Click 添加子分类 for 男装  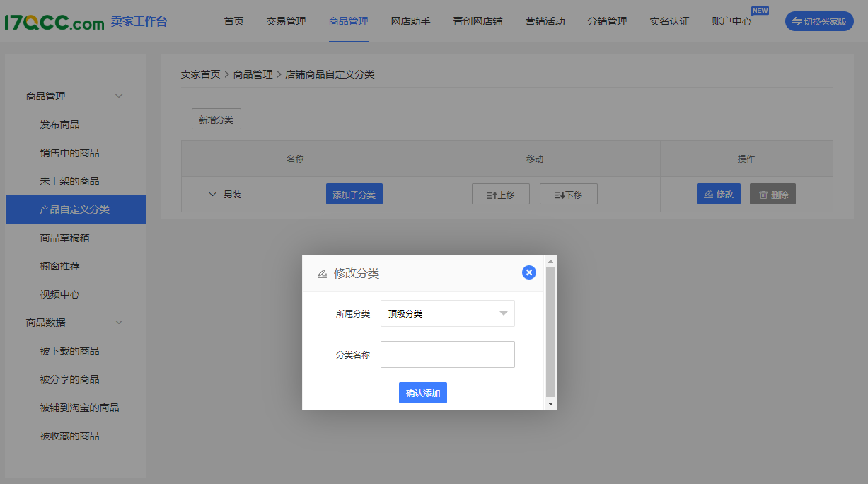pos(354,195)
